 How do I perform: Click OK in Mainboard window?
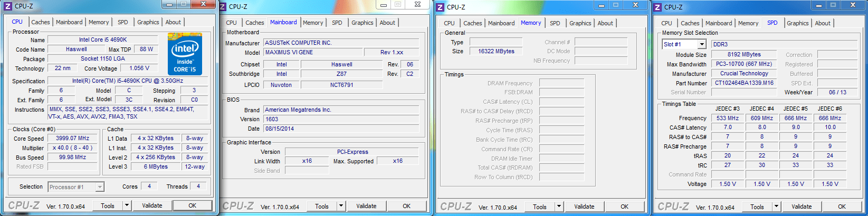click(x=407, y=206)
